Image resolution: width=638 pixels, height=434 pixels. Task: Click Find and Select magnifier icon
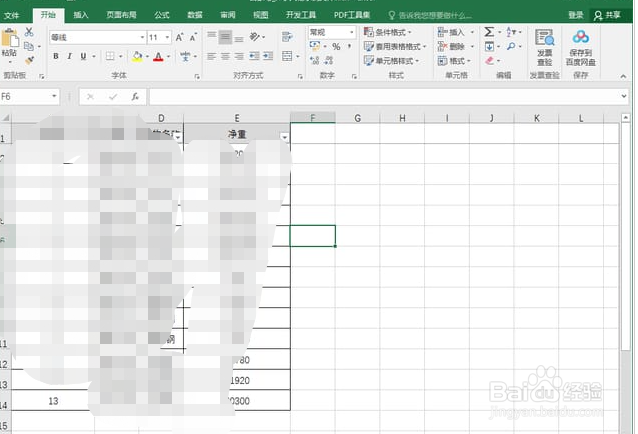(511, 46)
